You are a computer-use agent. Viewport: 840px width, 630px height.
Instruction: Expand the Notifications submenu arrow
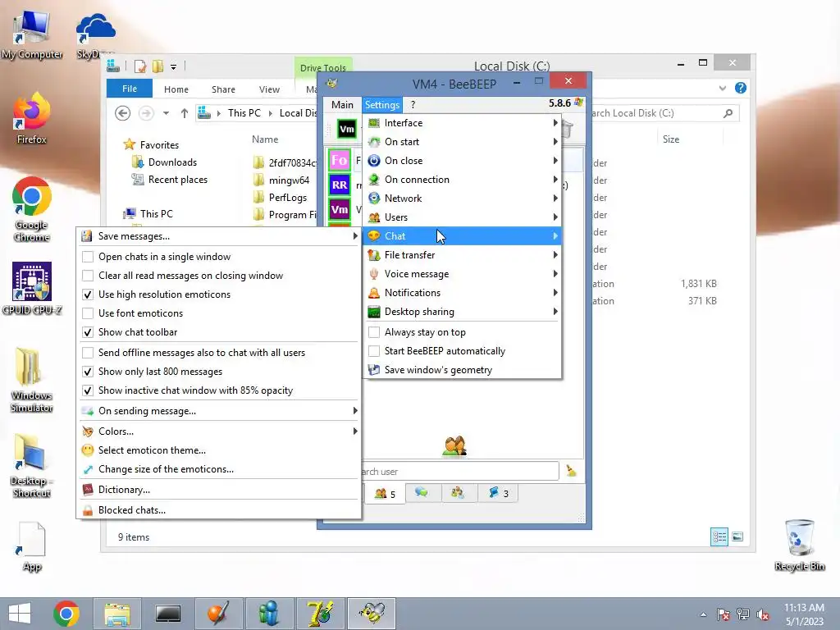tap(555, 293)
